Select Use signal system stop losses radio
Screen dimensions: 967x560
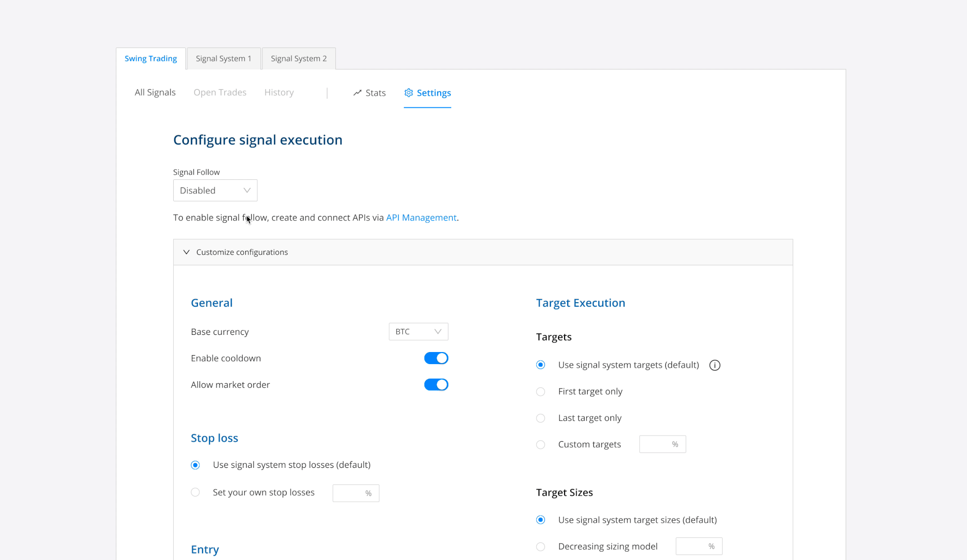coord(195,465)
